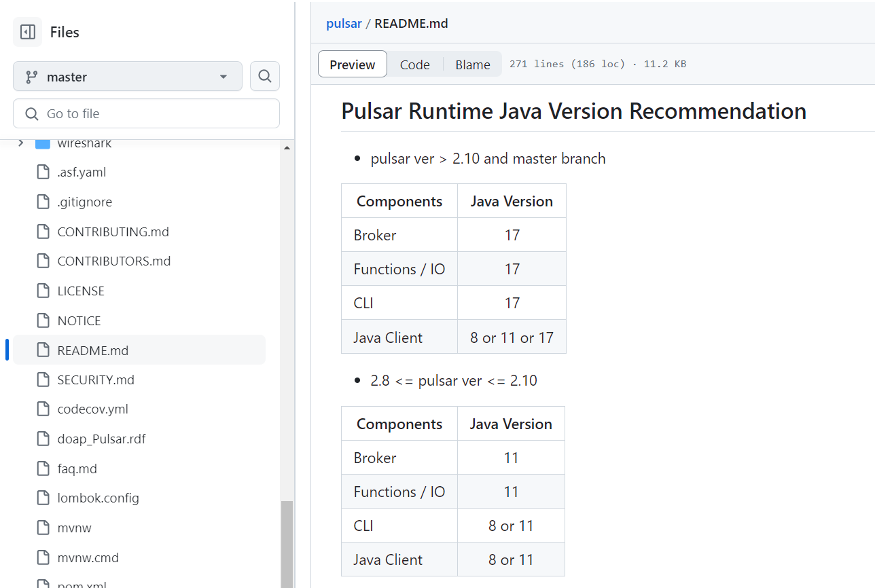Click README.md in the breadcrumb

click(411, 23)
